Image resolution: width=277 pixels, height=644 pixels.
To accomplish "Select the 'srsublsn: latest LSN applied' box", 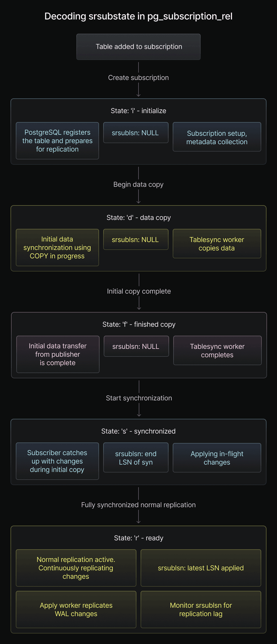I will tap(201, 568).
